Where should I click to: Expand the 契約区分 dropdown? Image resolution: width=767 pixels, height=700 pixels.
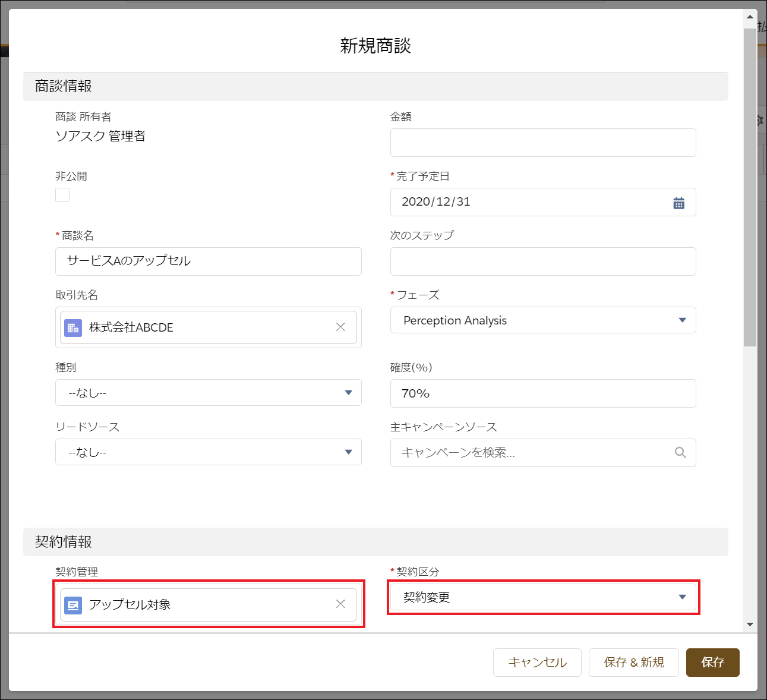[542, 597]
